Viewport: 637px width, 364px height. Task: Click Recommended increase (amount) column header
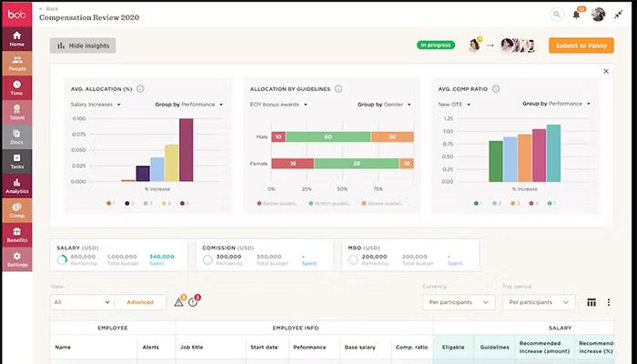[x=544, y=347]
